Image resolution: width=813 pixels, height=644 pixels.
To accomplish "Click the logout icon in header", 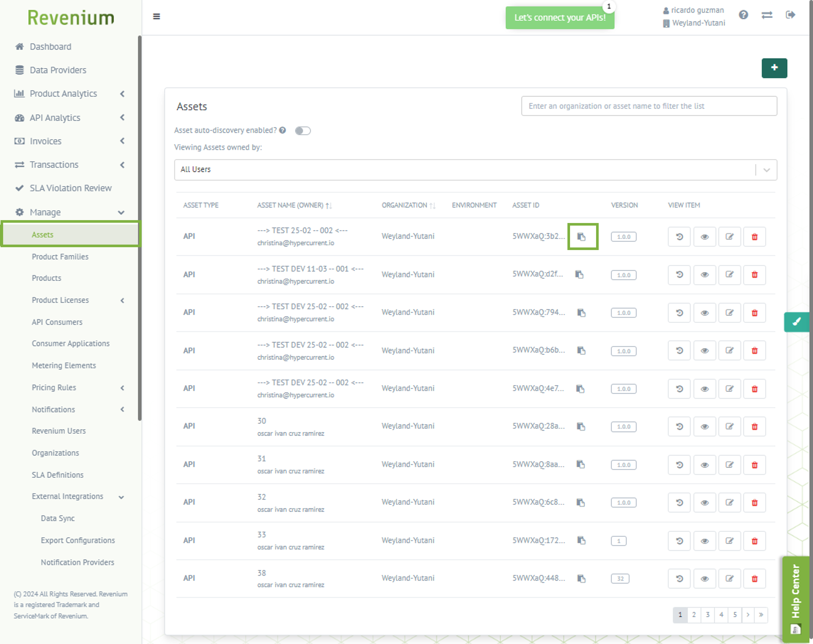I will tap(790, 15).
